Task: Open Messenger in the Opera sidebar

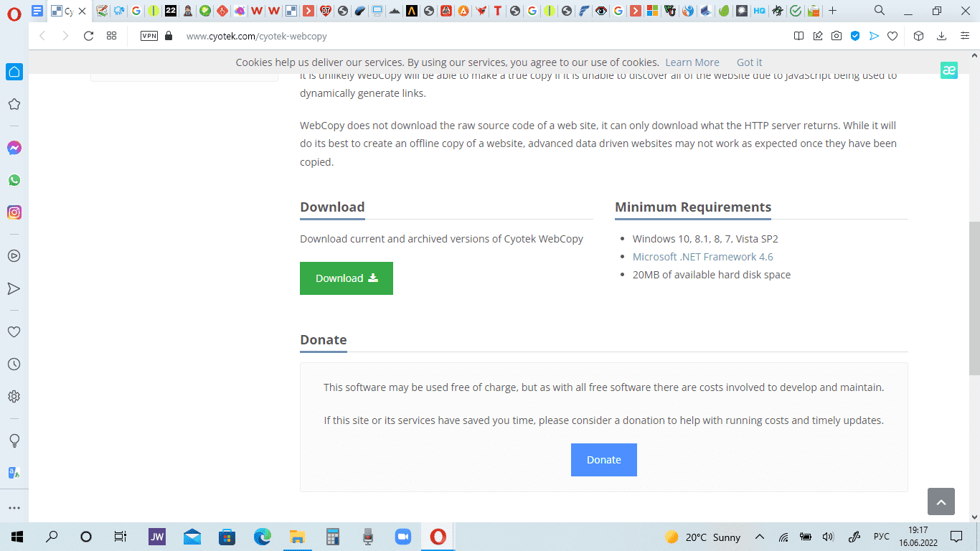Action: pyautogui.click(x=14, y=148)
